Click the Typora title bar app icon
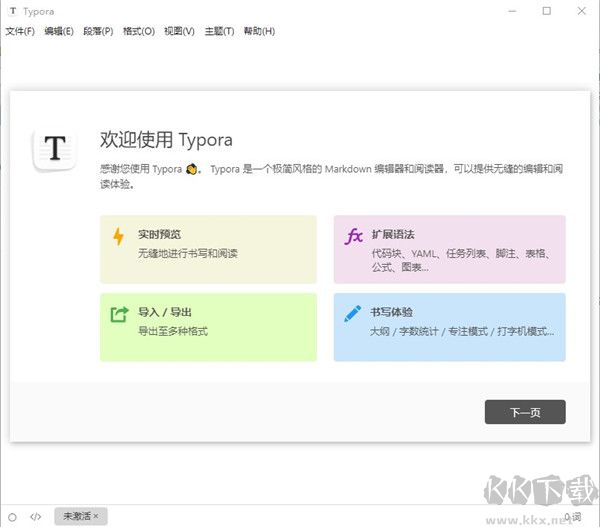The image size is (600, 527). [x=12, y=11]
